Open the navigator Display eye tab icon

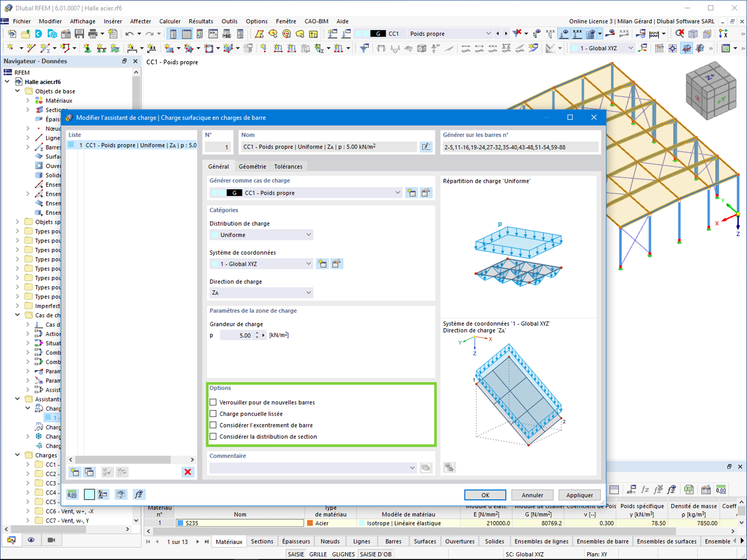pos(31,540)
